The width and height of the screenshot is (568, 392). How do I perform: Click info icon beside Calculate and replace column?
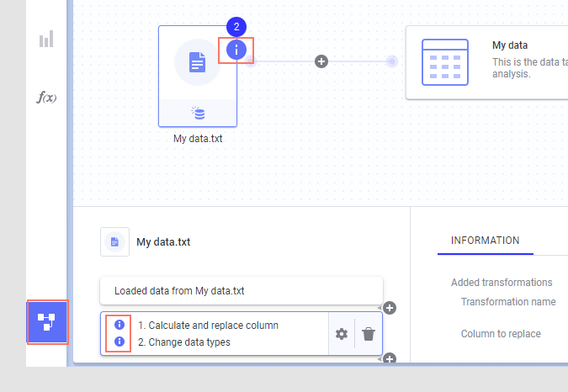pyautogui.click(x=119, y=325)
